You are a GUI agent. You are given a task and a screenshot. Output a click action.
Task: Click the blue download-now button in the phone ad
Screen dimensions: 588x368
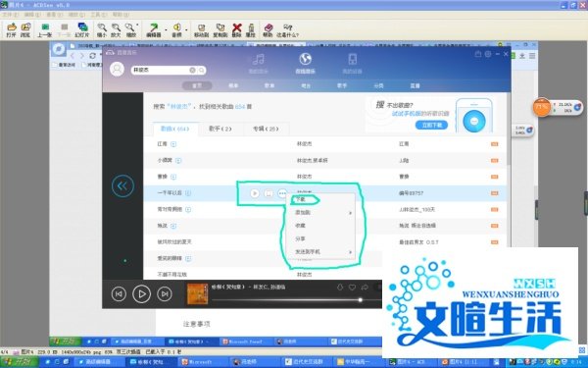[x=431, y=125]
